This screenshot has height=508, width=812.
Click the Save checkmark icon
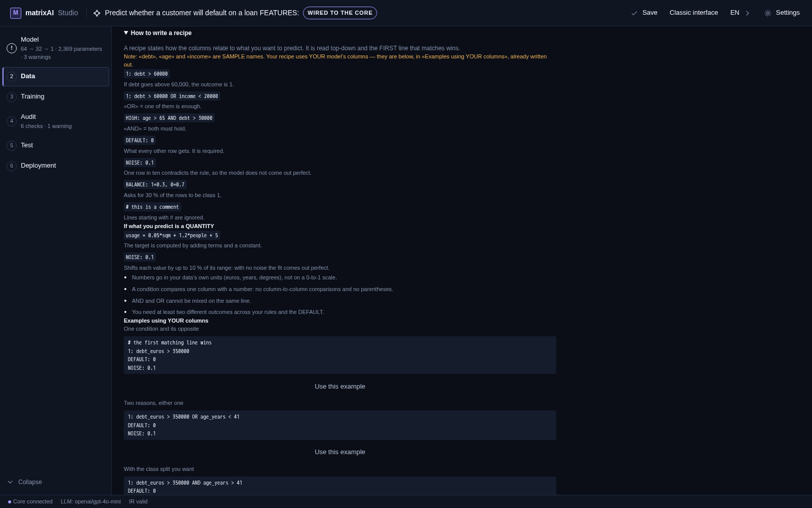pos(634,13)
